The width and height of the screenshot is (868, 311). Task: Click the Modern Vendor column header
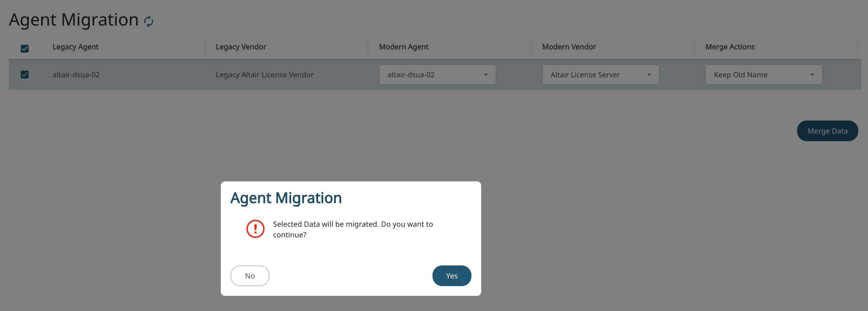tap(569, 47)
